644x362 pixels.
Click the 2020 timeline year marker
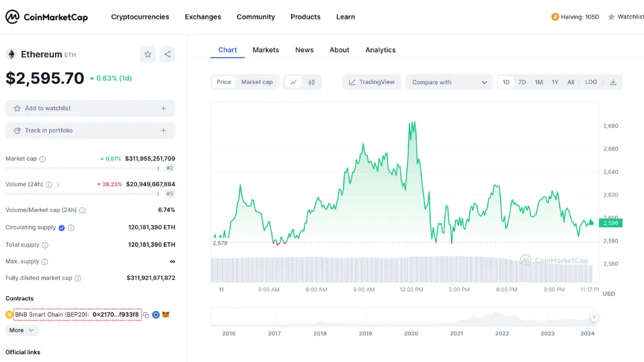(x=411, y=334)
